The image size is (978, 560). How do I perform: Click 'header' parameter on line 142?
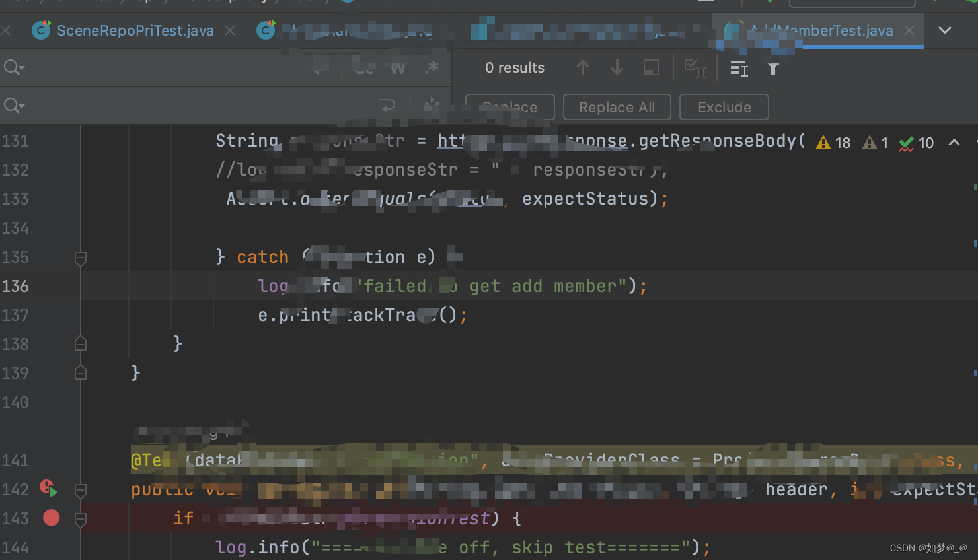click(796, 489)
